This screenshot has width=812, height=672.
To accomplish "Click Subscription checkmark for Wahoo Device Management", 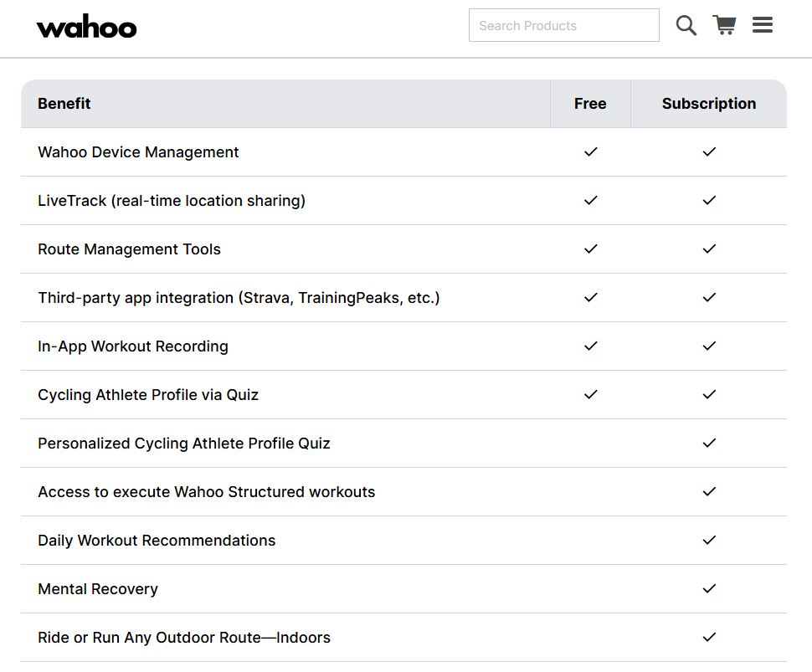I will tap(710, 151).
